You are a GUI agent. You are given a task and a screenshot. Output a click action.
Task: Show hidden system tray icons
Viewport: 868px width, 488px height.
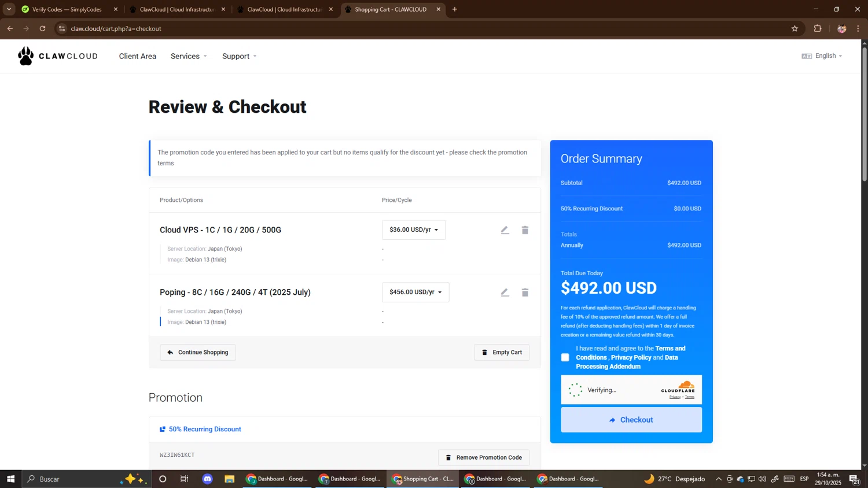719,479
